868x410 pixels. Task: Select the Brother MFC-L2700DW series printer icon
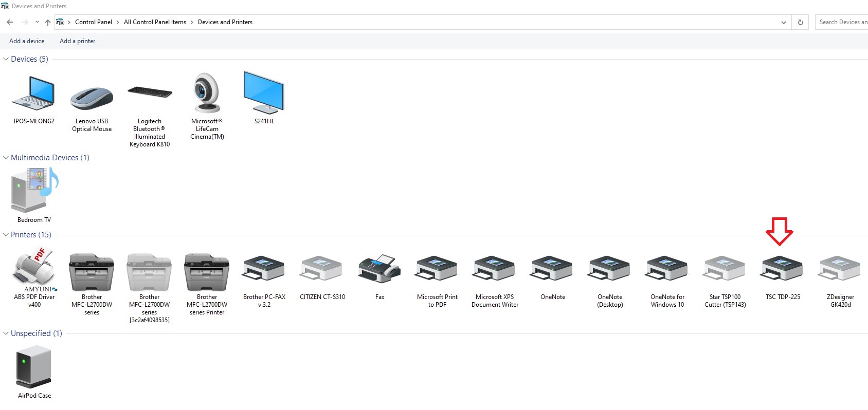pyautogui.click(x=92, y=272)
